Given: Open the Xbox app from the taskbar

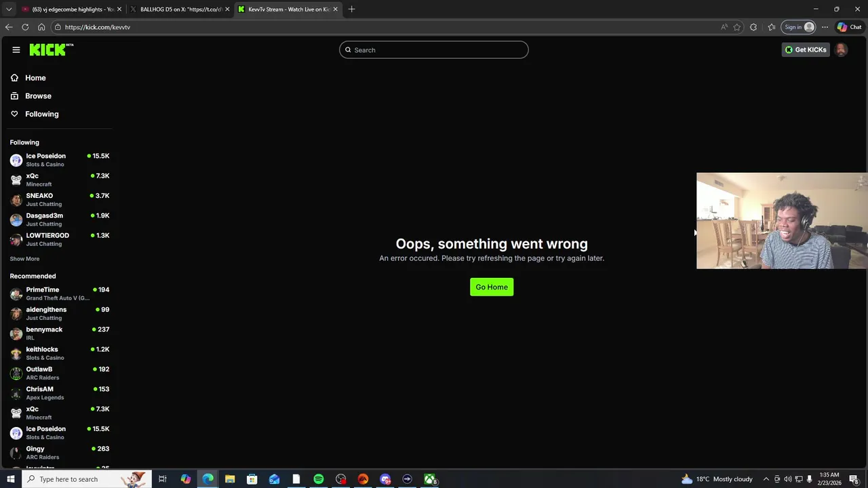Looking at the screenshot, I should pos(430,479).
